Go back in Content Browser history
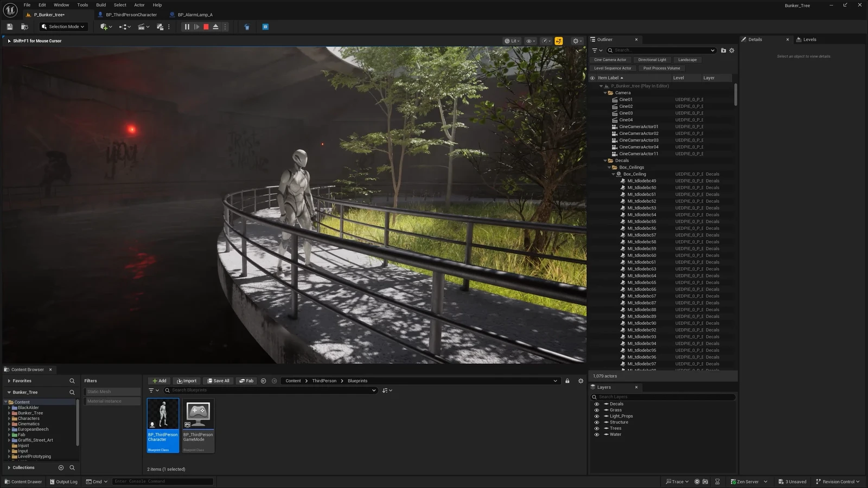 click(263, 381)
